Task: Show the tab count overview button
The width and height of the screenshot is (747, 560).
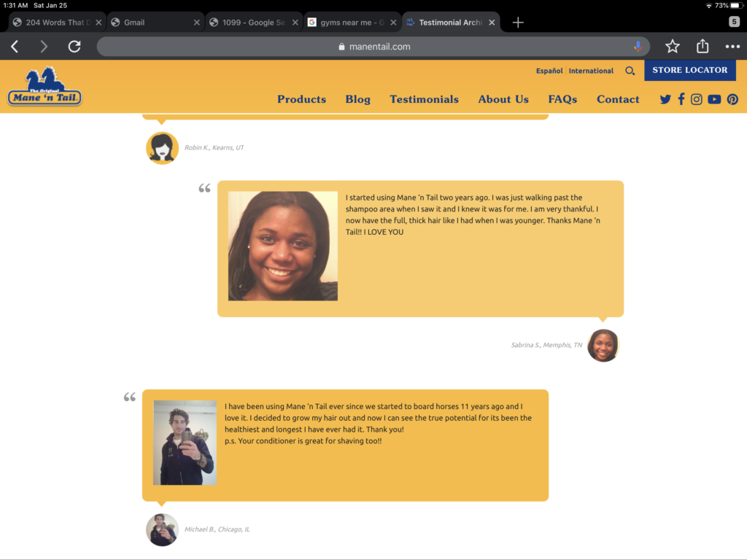Action: pos(734,21)
